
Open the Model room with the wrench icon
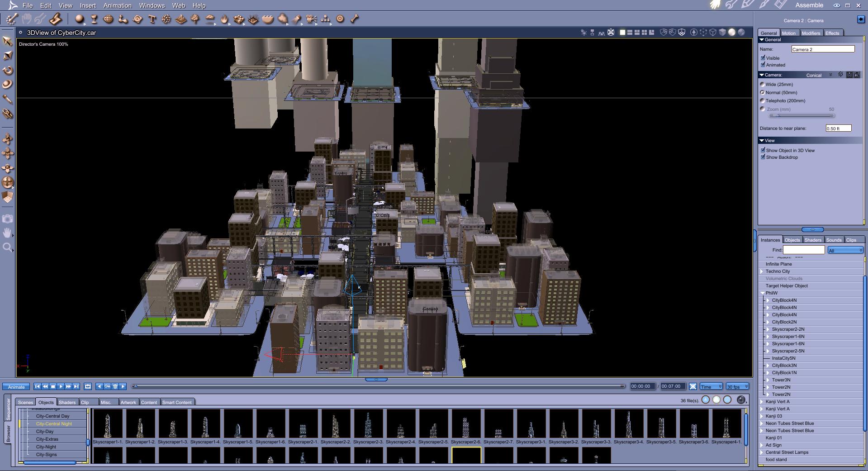pos(731,5)
